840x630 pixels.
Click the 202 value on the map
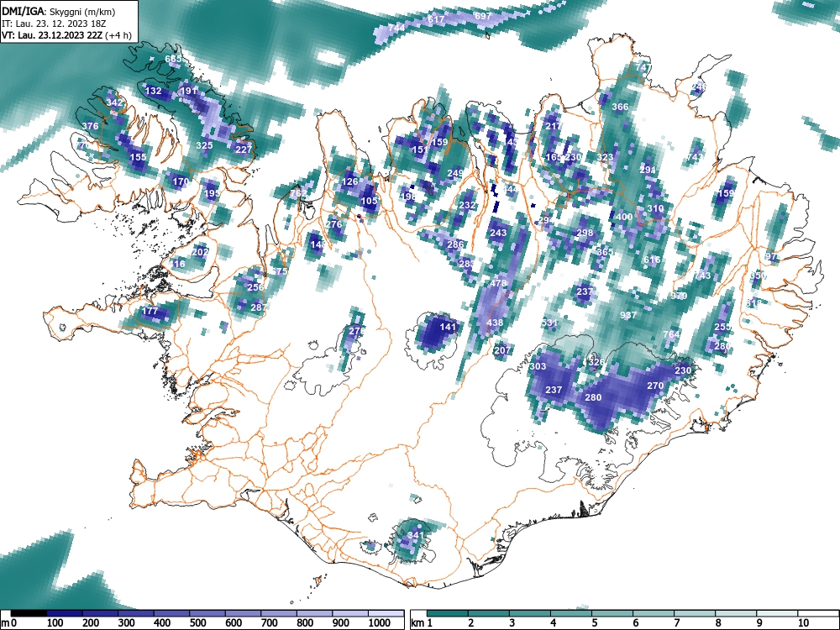coord(201,252)
